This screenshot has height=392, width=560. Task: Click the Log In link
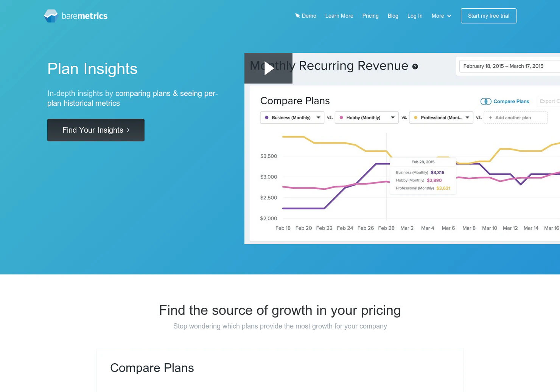pyautogui.click(x=415, y=16)
